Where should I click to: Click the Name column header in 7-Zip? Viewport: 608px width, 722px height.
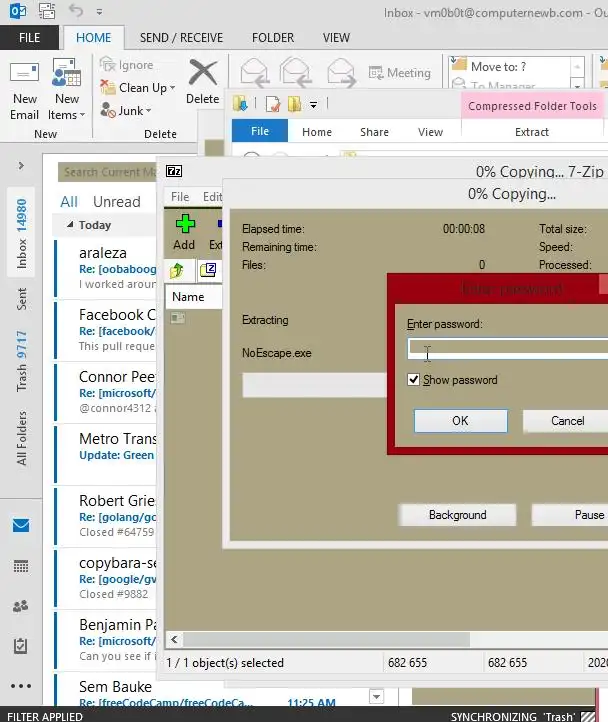(193, 297)
